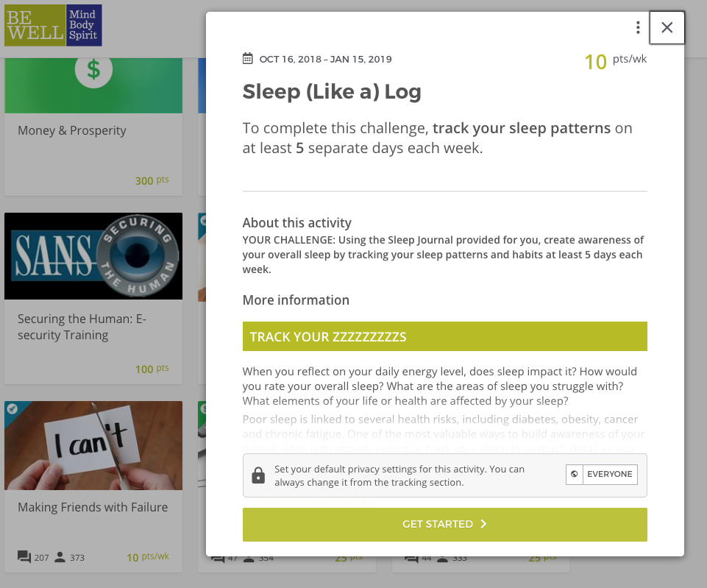The height and width of the screenshot is (588, 707).
Task: Click the padlock privacy icon
Action: coord(258,475)
